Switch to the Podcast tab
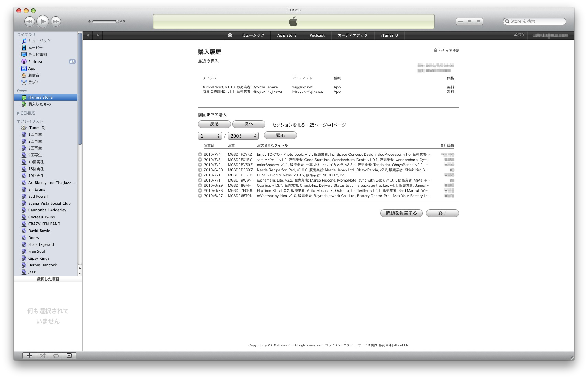 tap(317, 35)
